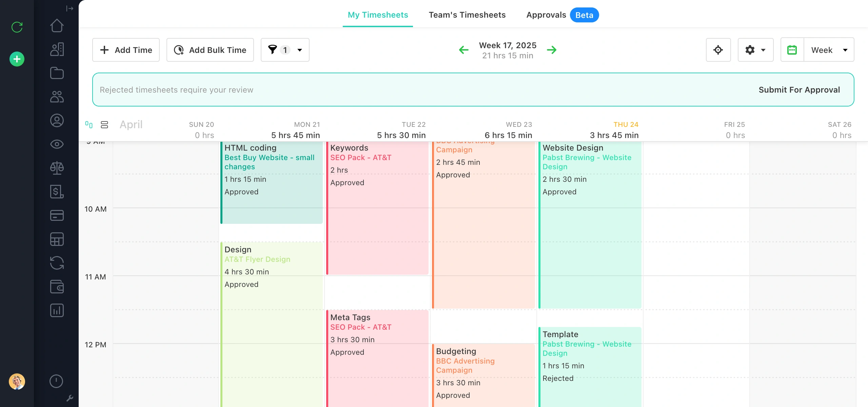Click the Home icon in sidebar
The image size is (868, 407).
pyautogui.click(x=57, y=26)
